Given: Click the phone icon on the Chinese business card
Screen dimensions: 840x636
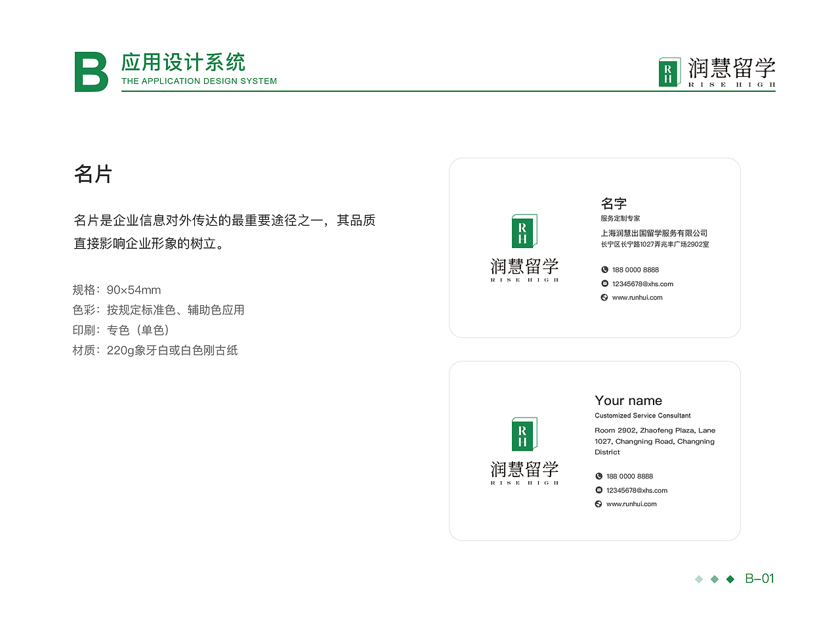Looking at the screenshot, I should [604, 269].
